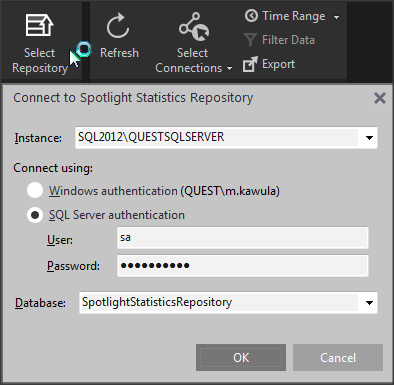Click the Export toolbar label

tap(278, 64)
